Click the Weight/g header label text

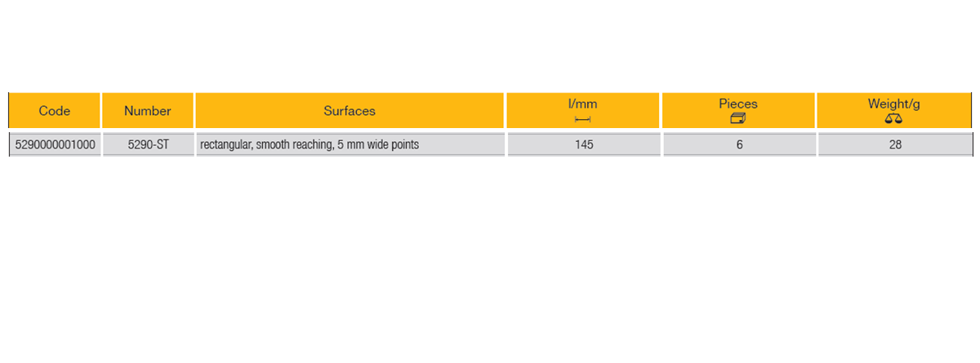pos(894,104)
